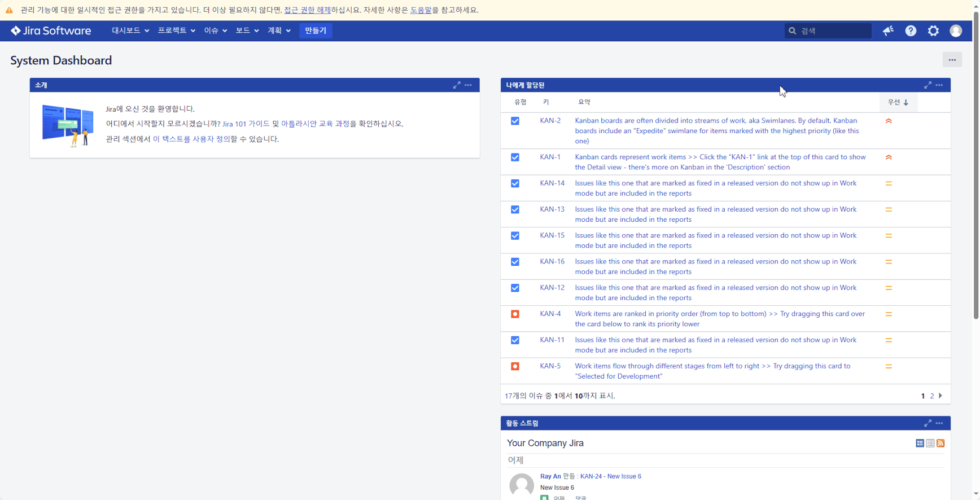Open issue key KAN-15
The image size is (980, 500).
[552, 235]
